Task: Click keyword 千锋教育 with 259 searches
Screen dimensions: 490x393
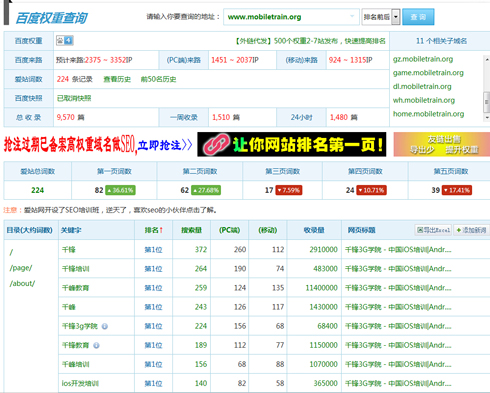Action: (x=75, y=288)
